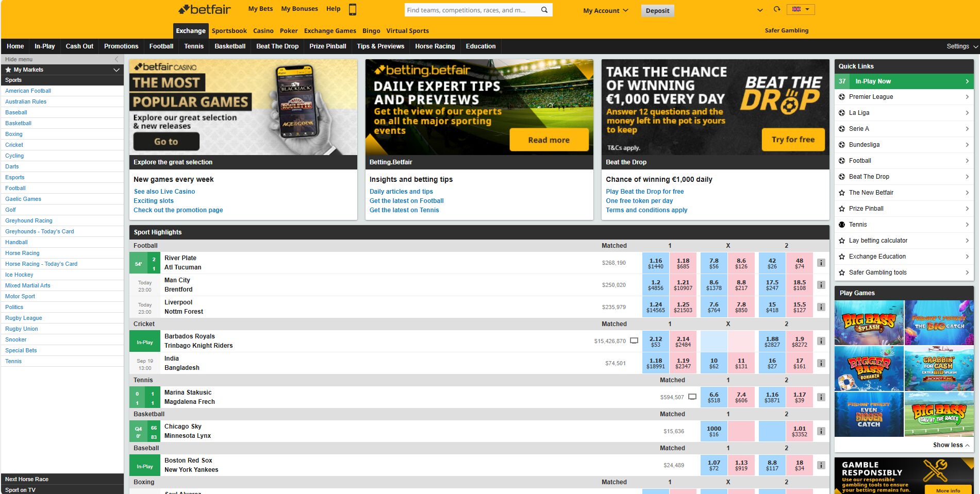
Task: Click the Betfair logo
Action: 204,9
